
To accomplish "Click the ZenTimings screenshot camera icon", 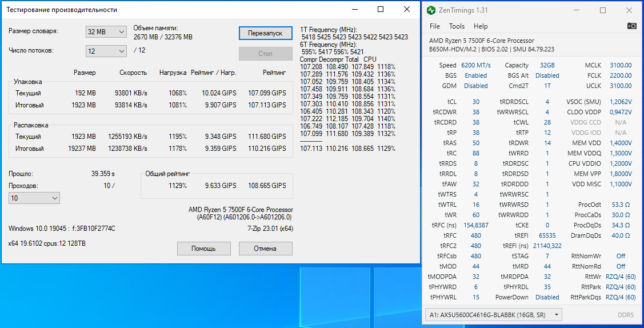I will coord(631,26).
